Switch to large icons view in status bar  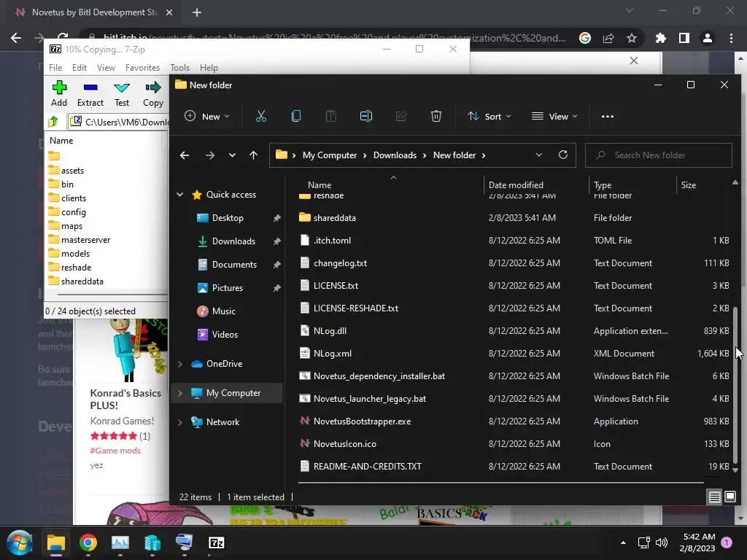point(729,497)
